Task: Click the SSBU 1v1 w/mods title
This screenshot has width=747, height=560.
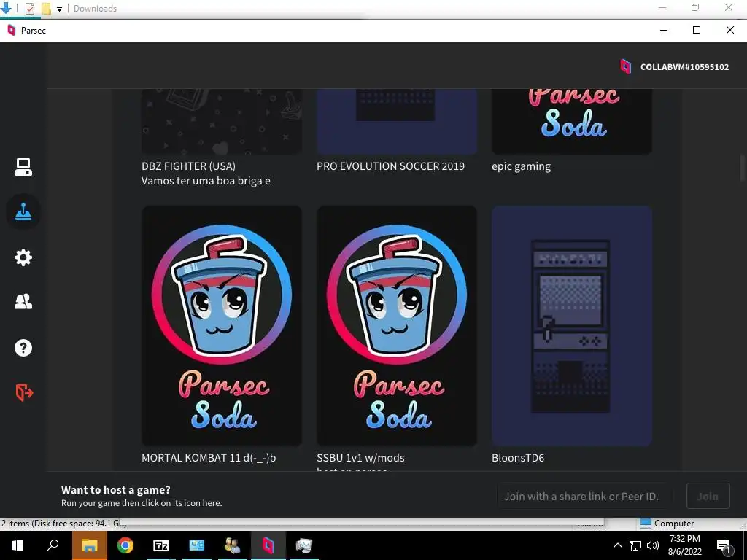Action: click(x=360, y=458)
